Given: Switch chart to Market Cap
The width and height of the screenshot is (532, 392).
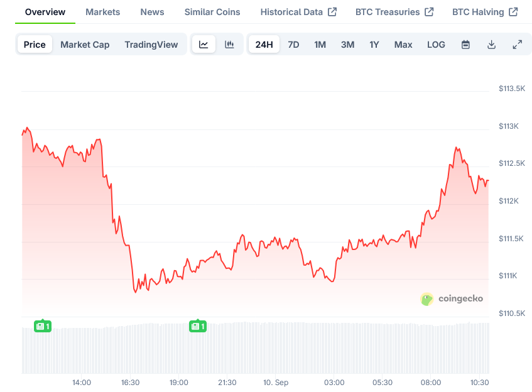Looking at the screenshot, I should pyautogui.click(x=85, y=45).
